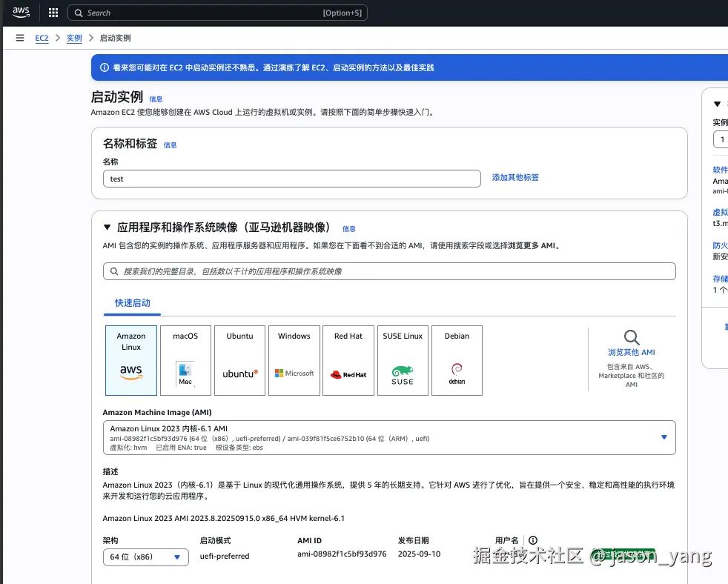Click the AMI ID ami-08982f1c5bf93d976 value

point(343,554)
